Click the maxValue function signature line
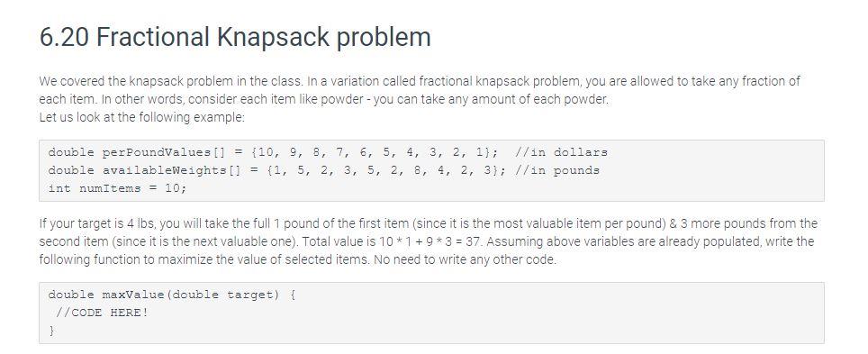 [172, 295]
